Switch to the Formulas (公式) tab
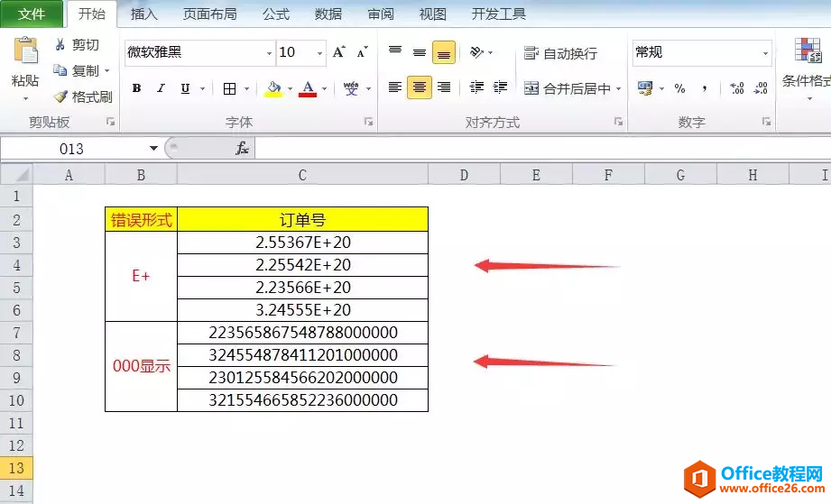The width and height of the screenshot is (831, 504). pyautogui.click(x=276, y=14)
